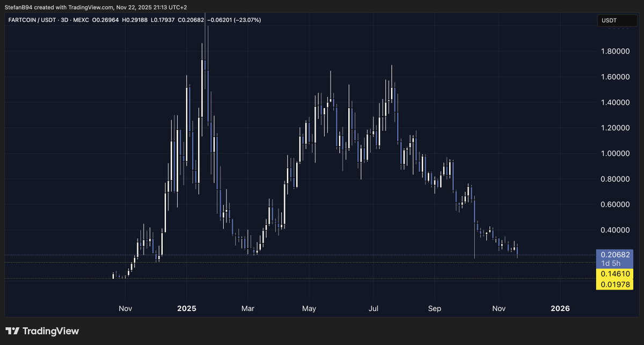Select the 1.60000 price axis label
The width and height of the screenshot is (644, 345).
(x=616, y=77)
